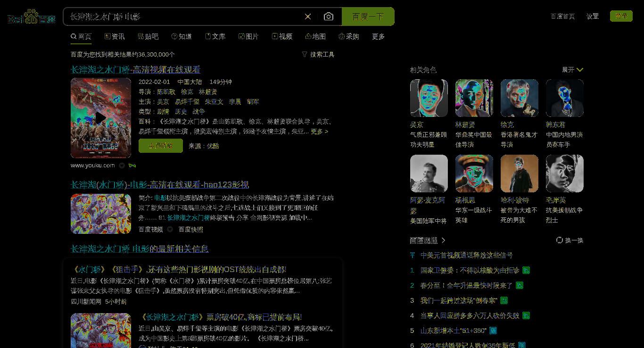Refresh hot list with 换一换
Viewport: 644px width, 348px height.
click(570, 240)
